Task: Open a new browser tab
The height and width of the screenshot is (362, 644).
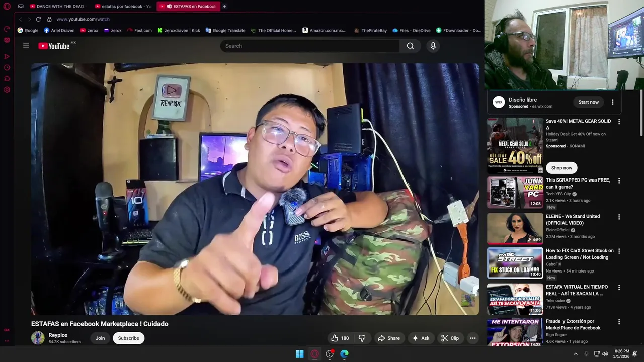Action: pos(224,6)
